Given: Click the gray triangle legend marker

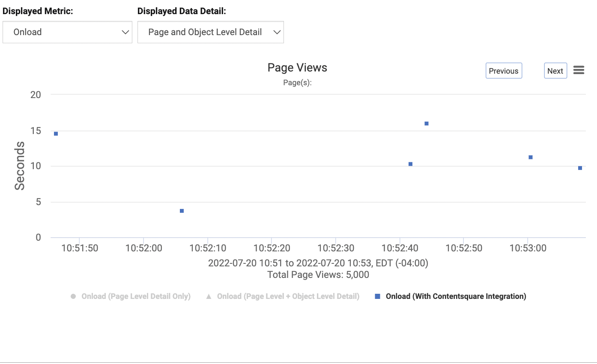Looking at the screenshot, I should pos(209,296).
